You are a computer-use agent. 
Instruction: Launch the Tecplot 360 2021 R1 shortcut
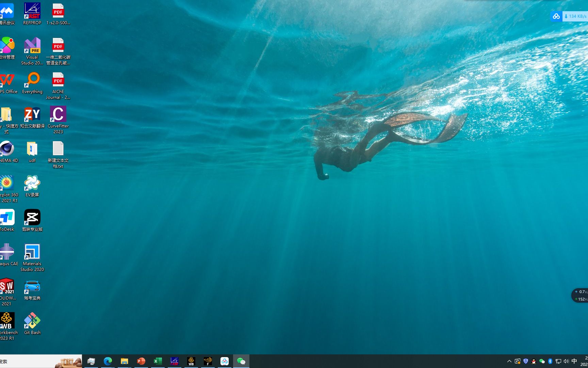(8, 189)
